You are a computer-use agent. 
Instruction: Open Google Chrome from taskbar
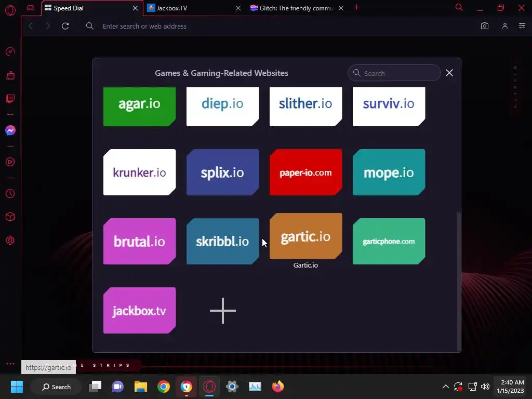164,387
